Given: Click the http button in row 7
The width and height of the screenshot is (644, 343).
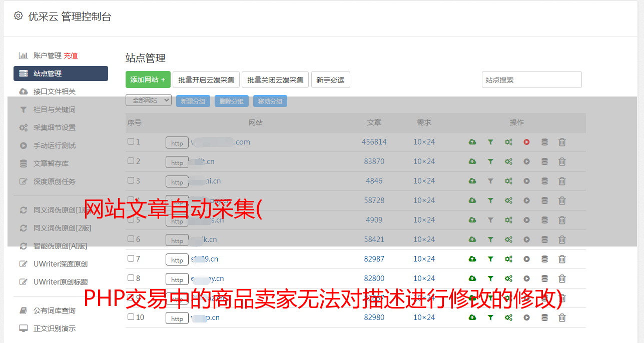Looking at the screenshot, I should tap(177, 260).
